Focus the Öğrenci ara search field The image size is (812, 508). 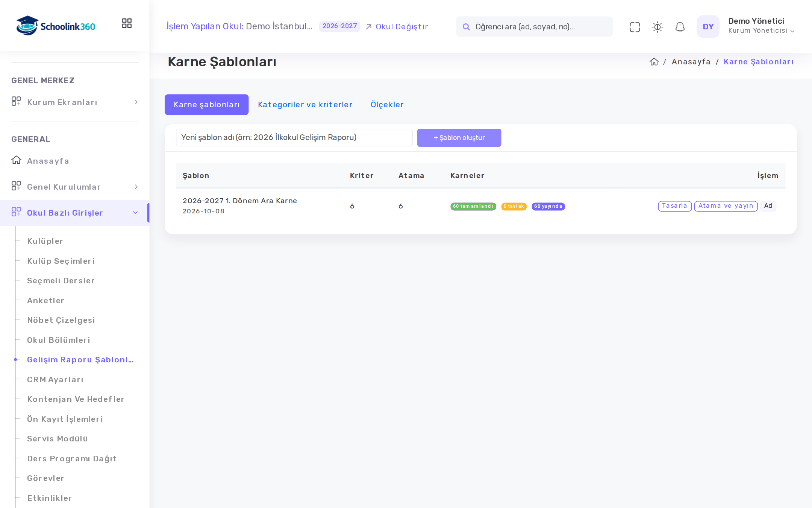click(x=534, y=27)
